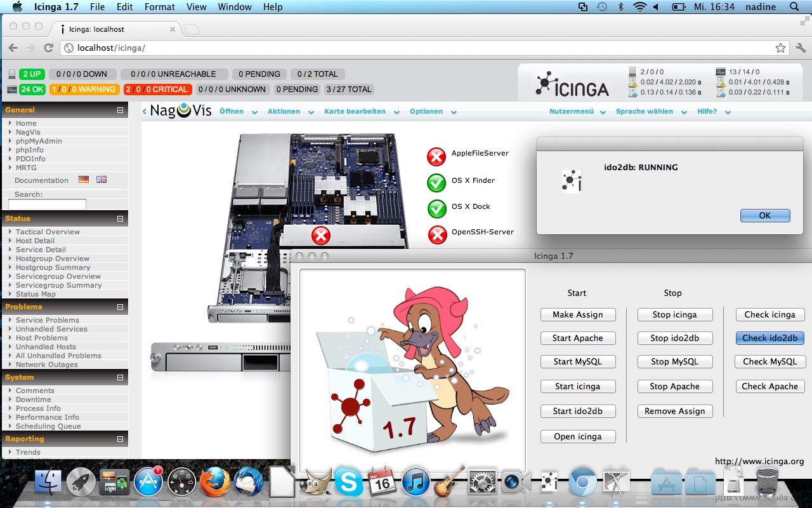The image size is (812, 508).
Task: Click the 2 UP hosts status badge
Action: [x=31, y=74]
